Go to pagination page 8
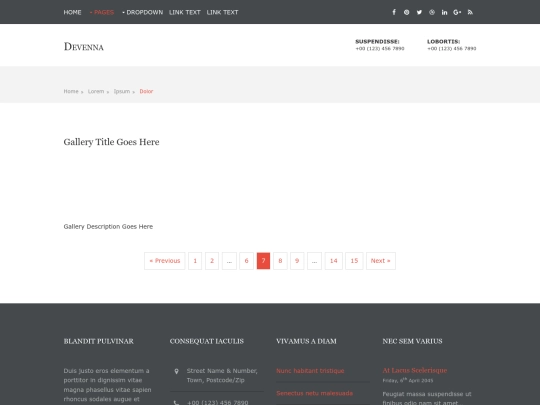540x405 pixels. (x=280, y=261)
